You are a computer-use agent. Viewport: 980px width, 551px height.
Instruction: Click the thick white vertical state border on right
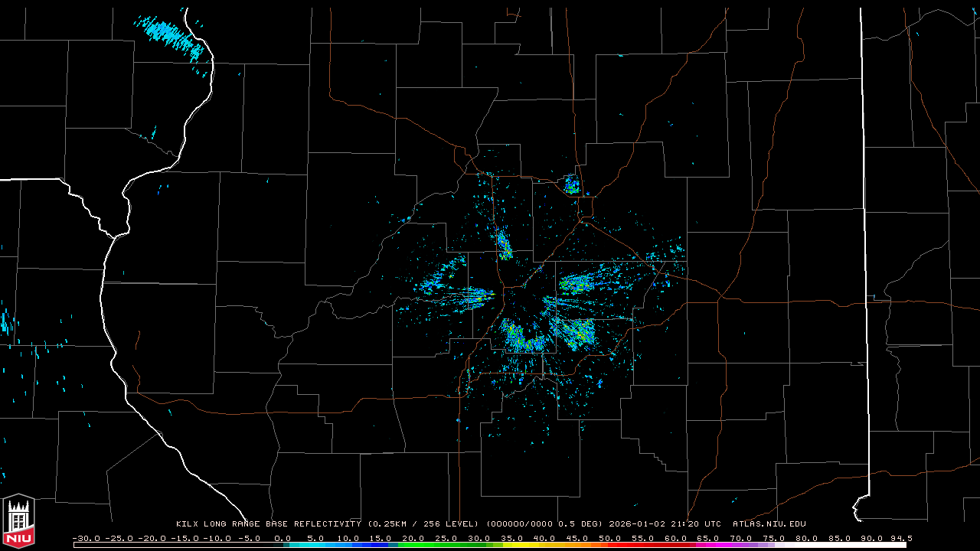point(864,230)
